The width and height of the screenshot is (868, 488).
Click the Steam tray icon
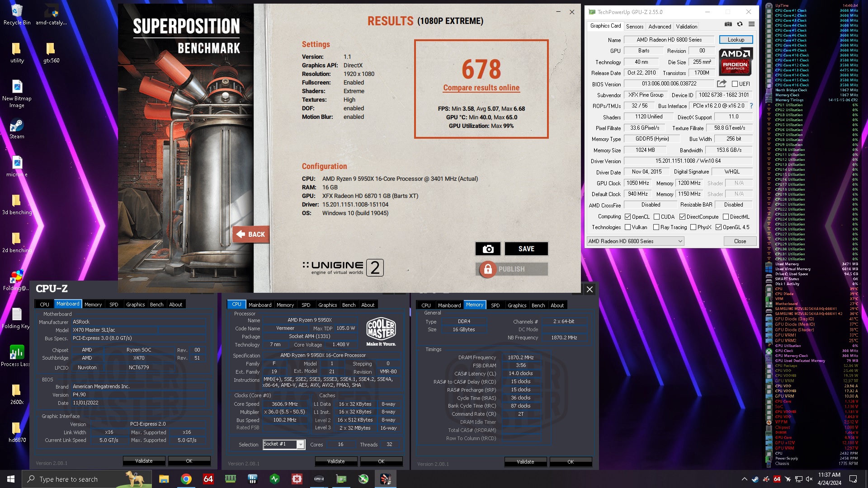(x=755, y=479)
